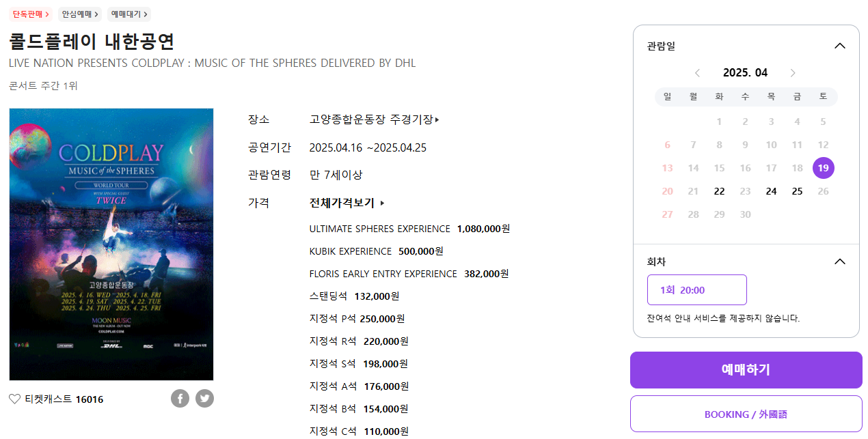Click the 2025. 04 month label
This screenshot has width=868, height=439.
pyautogui.click(x=746, y=73)
